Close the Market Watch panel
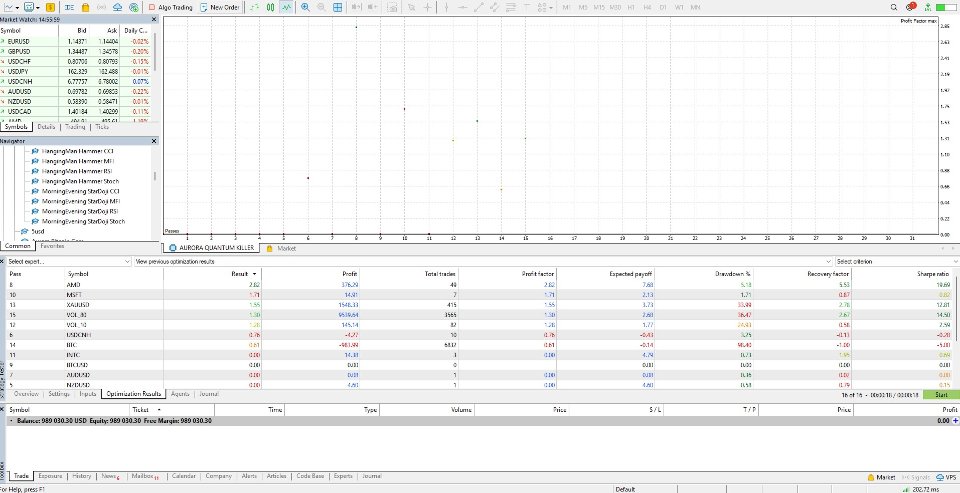960x493 pixels. point(154,20)
